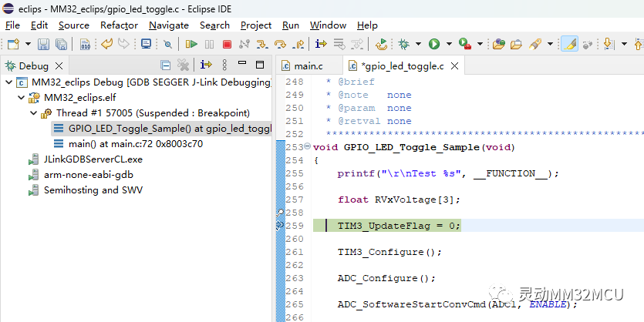The height and width of the screenshot is (322, 644).
Task: Open the dropdown arrow beside the Run icon
Action: pyautogui.click(x=447, y=45)
